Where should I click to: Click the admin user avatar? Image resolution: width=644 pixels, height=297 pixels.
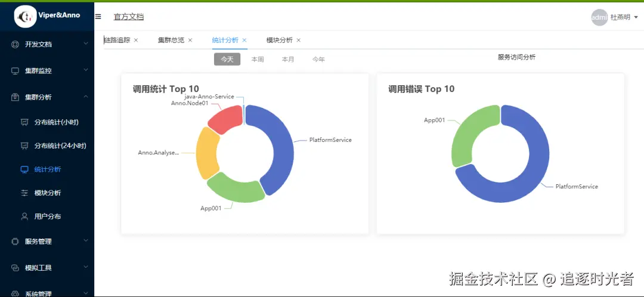click(599, 17)
